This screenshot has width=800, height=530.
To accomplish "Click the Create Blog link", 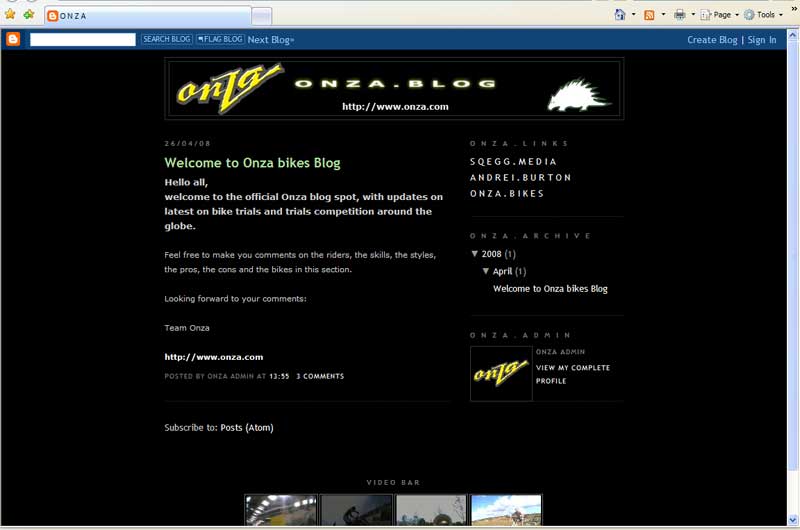I will (x=712, y=40).
